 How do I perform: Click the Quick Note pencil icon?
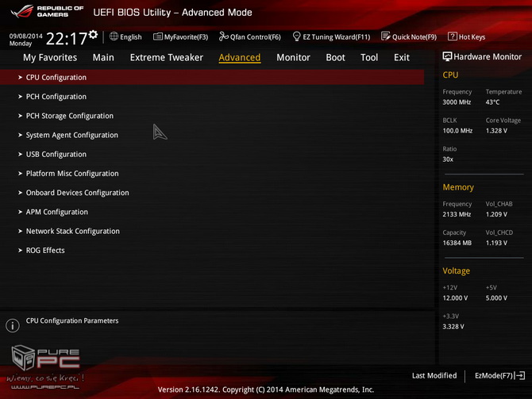pyautogui.click(x=385, y=36)
